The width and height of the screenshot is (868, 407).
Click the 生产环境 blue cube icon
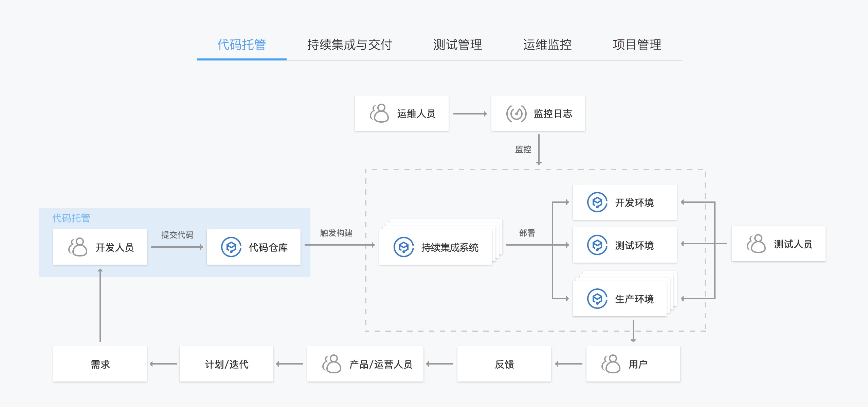pyautogui.click(x=597, y=299)
